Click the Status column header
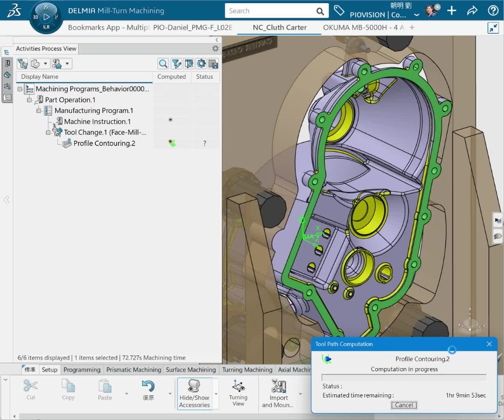The height and width of the screenshot is (420, 504). tap(205, 77)
